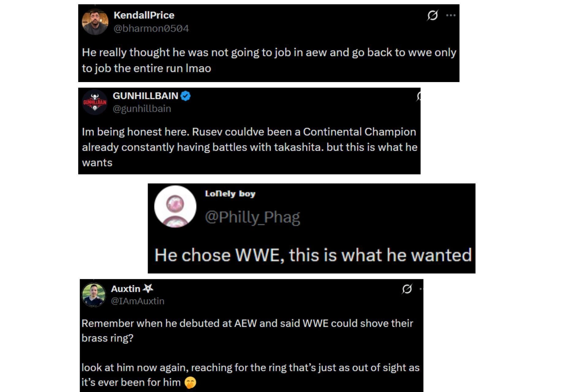Open the @gunhillbain handle
This screenshot has width=588, height=392.
pyautogui.click(x=142, y=108)
